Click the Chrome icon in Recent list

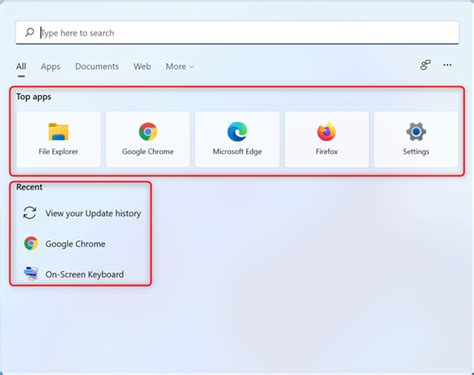click(x=31, y=243)
